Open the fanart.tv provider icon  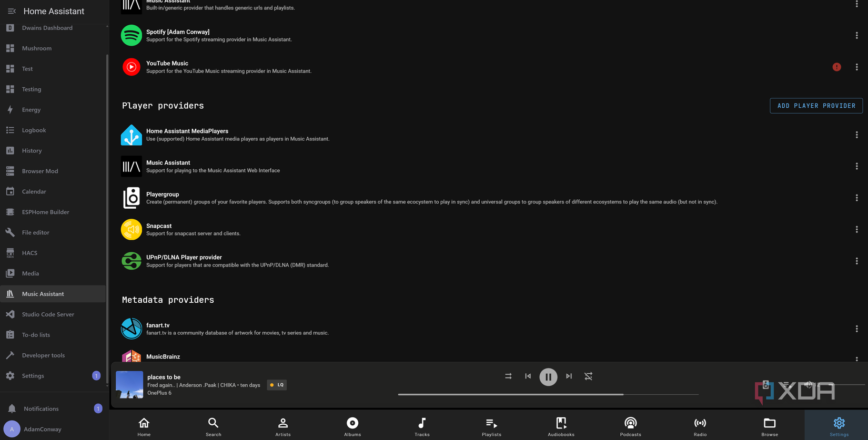point(132,329)
